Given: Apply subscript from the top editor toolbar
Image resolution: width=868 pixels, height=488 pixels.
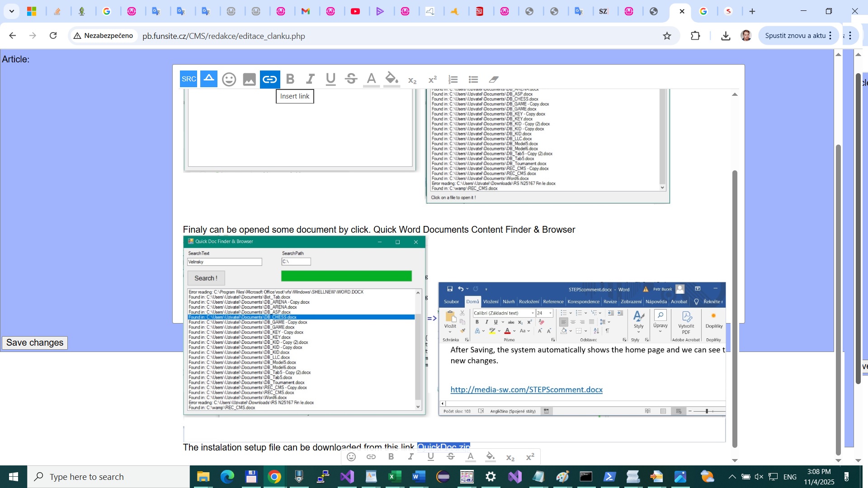Looking at the screenshot, I should pyautogui.click(x=412, y=80).
